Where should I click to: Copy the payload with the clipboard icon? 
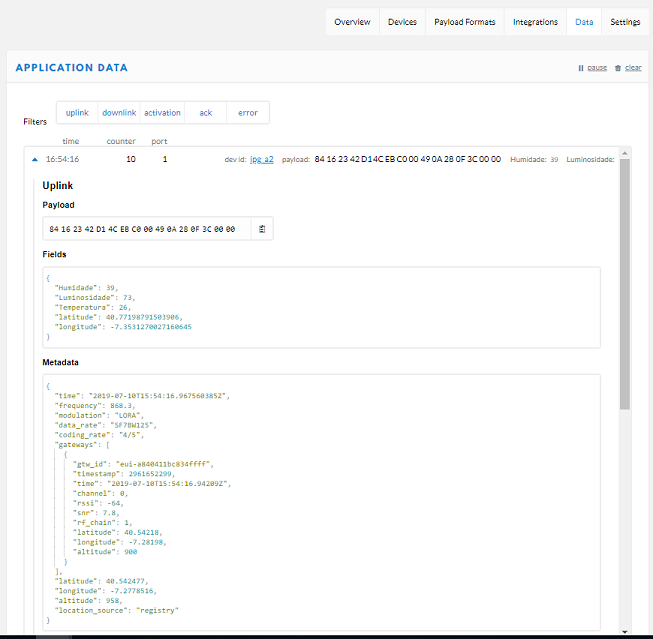click(261, 229)
